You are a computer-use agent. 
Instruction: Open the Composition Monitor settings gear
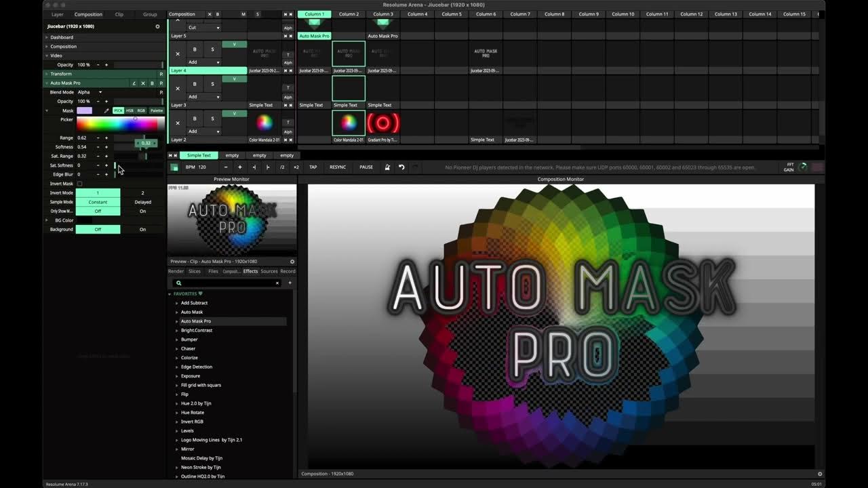point(820,474)
